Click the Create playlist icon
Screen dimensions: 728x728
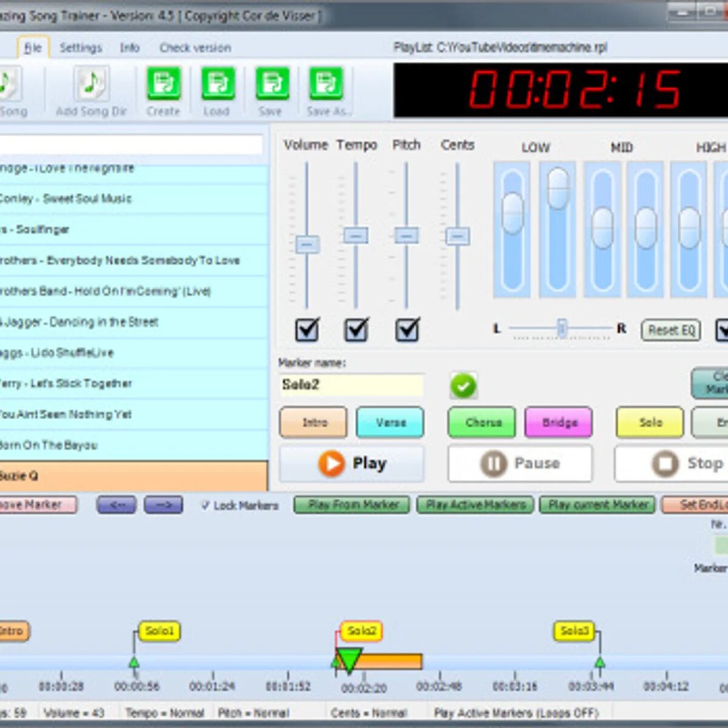pos(163,83)
